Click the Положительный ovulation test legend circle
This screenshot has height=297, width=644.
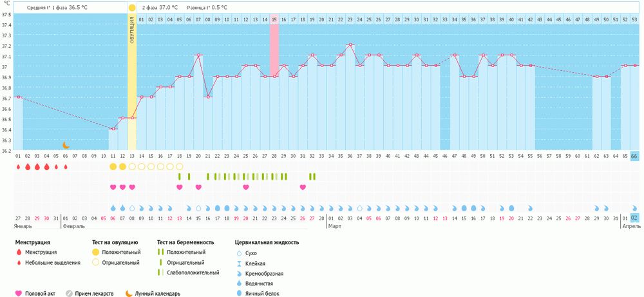pos(95,253)
